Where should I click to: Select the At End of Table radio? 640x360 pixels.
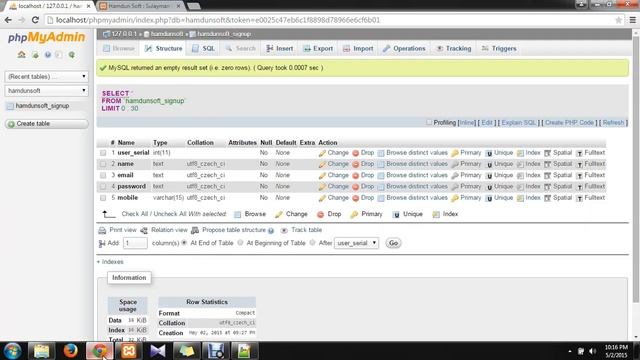point(184,243)
